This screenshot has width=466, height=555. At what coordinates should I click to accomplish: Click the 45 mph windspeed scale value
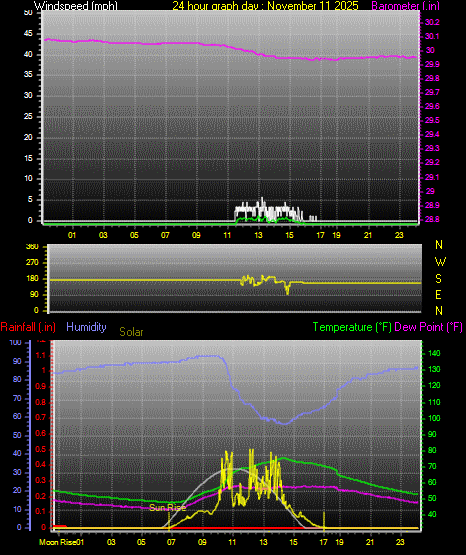28,34
